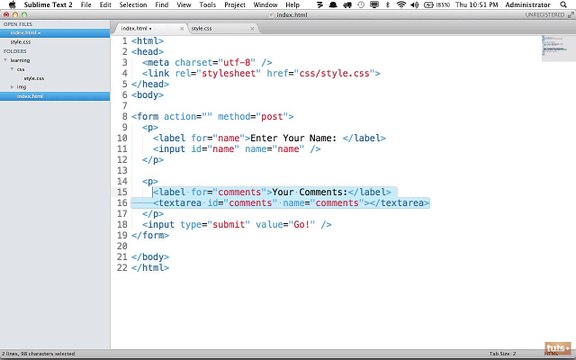
Task: Close the style.css tab
Action: 252,28
